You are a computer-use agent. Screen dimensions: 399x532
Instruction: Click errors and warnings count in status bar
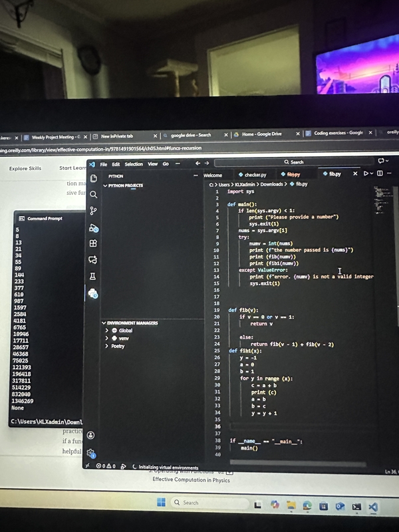pyautogui.click(x=105, y=467)
